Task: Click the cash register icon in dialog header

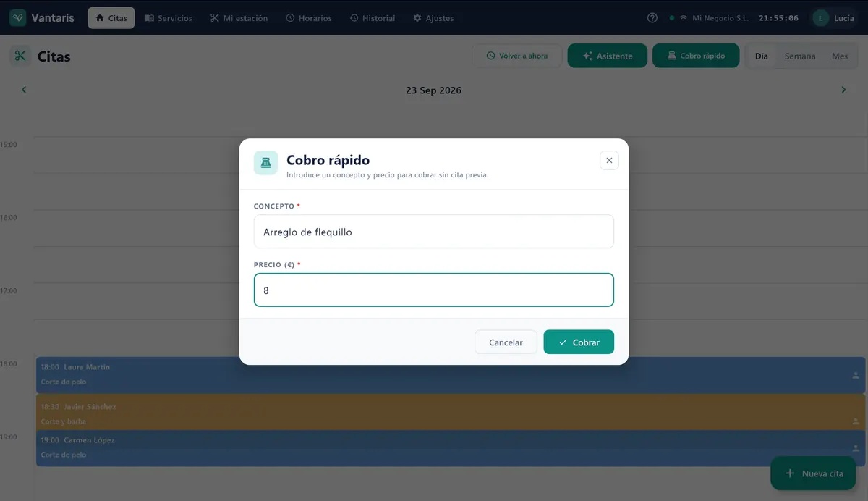Action: pyautogui.click(x=265, y=163)
